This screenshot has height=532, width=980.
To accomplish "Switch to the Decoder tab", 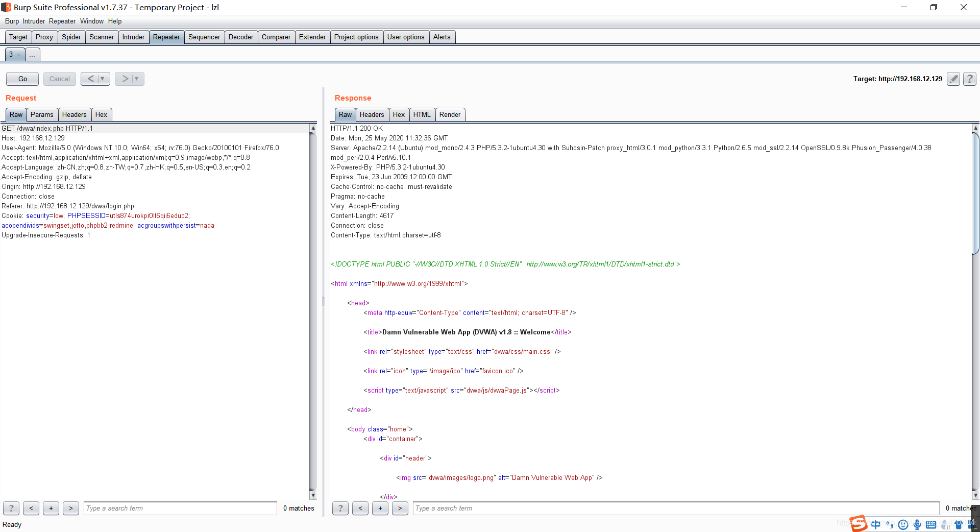I will [241, 37].
